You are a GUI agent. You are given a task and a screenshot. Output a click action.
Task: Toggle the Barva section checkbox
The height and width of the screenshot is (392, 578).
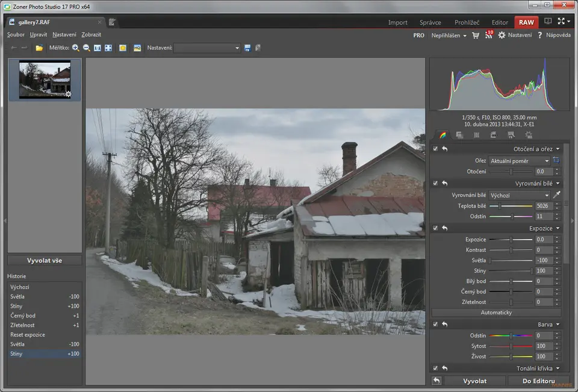435,325
